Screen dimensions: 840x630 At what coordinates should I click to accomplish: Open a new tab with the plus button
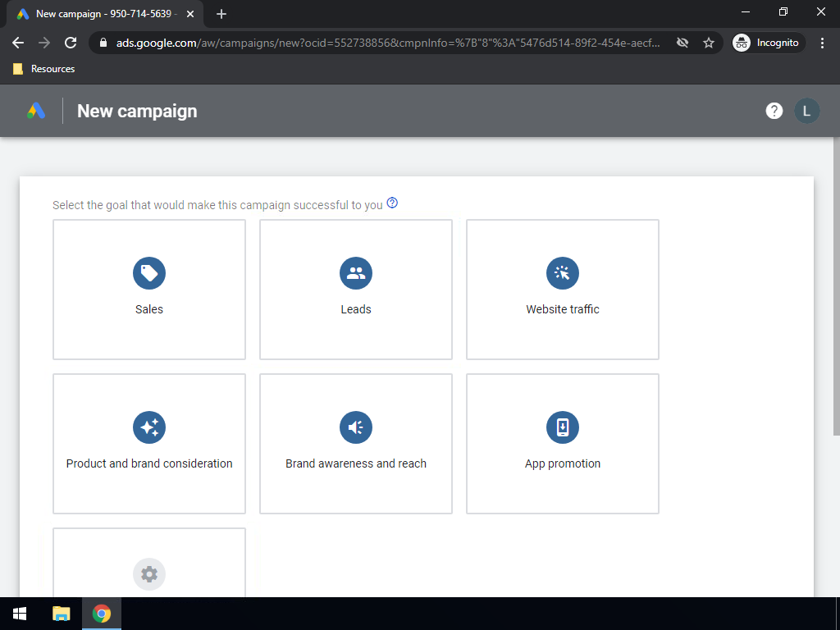click(221, 14)
